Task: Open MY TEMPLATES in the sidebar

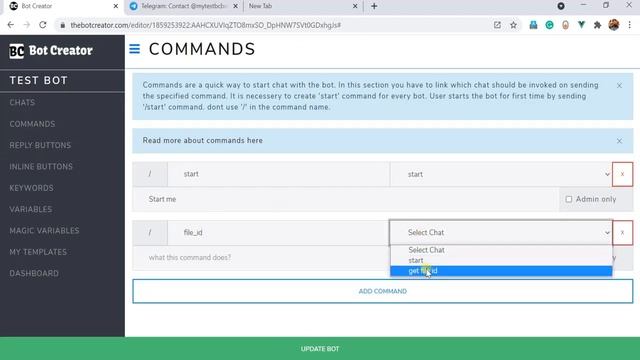Action: (x=38, y=252)
